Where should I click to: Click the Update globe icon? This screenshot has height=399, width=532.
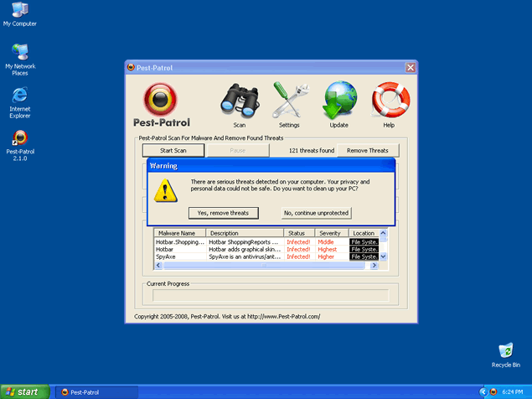(x=339, y=101)
